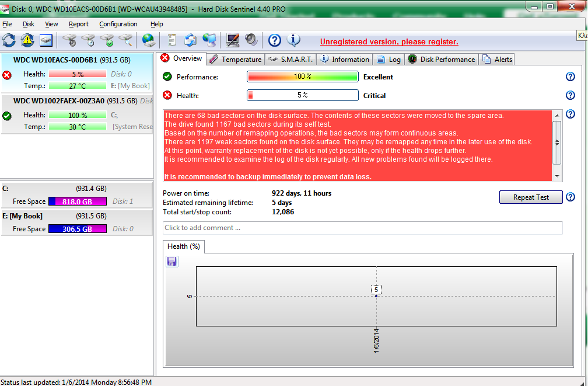Click the refresh with warning triangle icon
Screen dimensions: 588x386
tap(27, 40)
